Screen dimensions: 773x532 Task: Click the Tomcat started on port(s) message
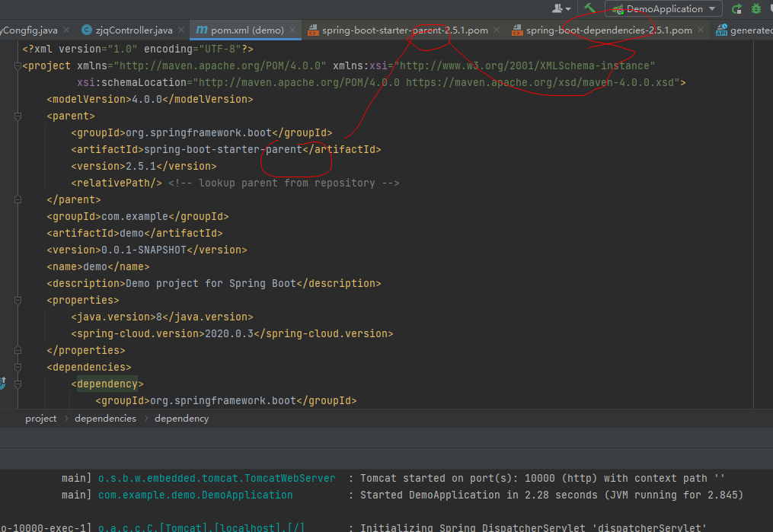pos(542,478)
